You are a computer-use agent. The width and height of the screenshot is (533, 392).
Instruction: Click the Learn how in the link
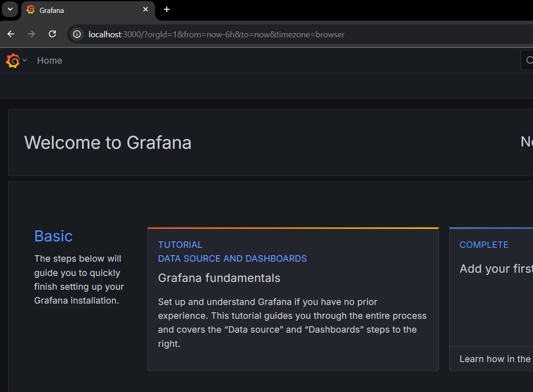(495, 359)
